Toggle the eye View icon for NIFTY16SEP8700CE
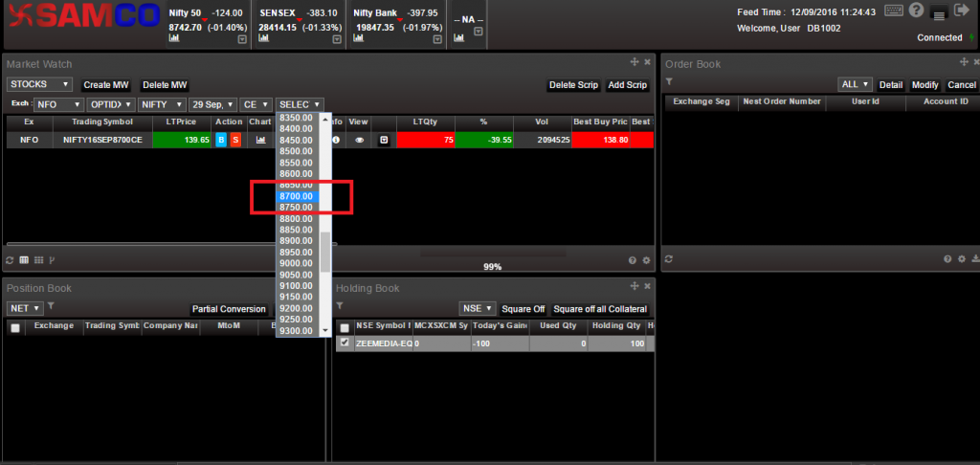This screenshot has height=465, width=980. [x=359, y=140]
